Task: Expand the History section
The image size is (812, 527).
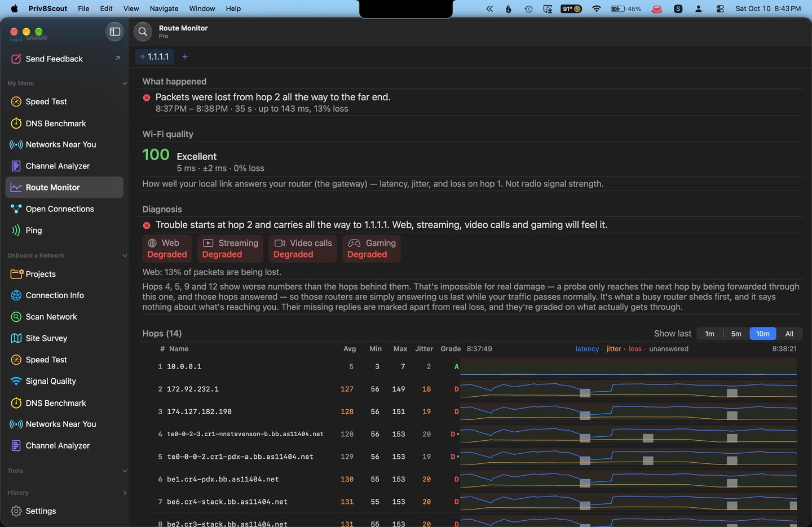Action: pyautogui.click(x=125, y=493)
